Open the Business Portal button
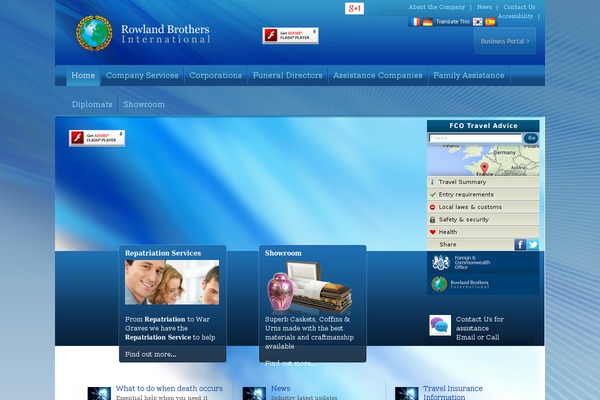600x400 pixels. point(505,41)
